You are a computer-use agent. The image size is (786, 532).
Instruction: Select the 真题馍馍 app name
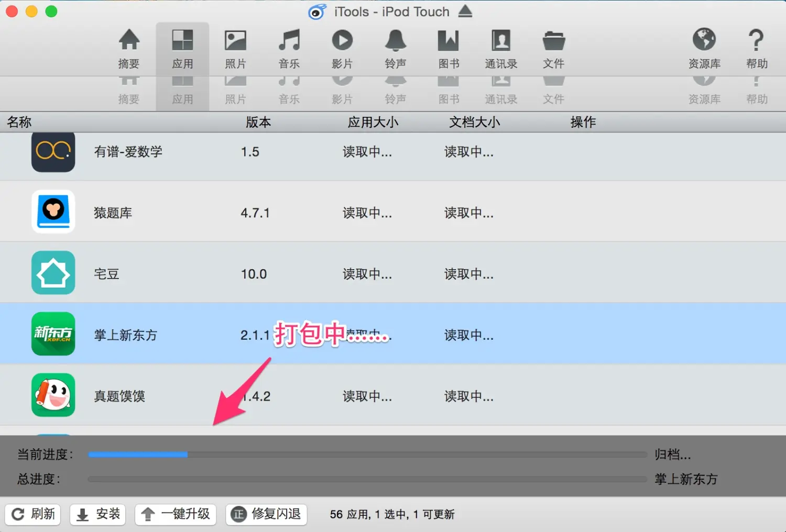(x=119, y=396)
